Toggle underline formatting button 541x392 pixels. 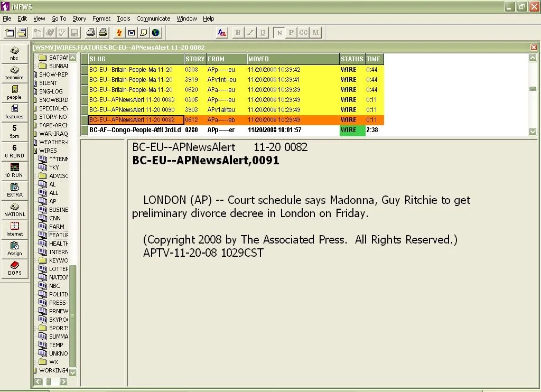(263, 33)
